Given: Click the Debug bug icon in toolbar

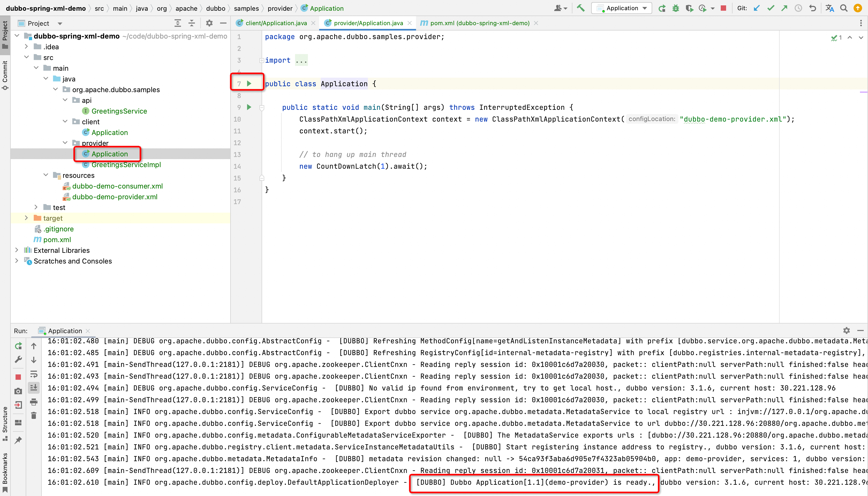Looking at the screenshot, I should pos(676,8).
